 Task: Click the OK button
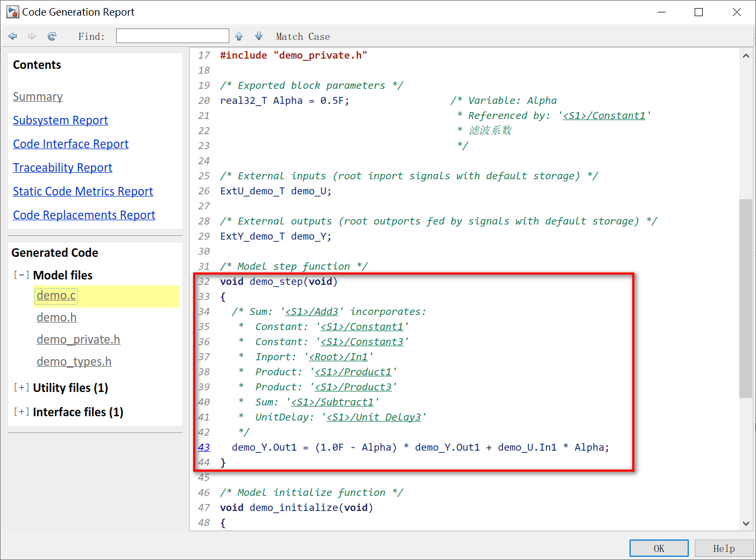[x=659, y=548]
